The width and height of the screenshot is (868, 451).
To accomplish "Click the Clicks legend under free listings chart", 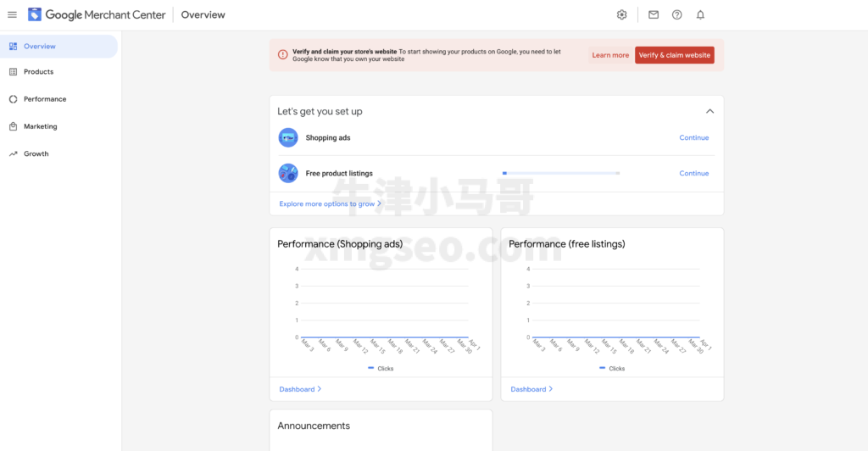I will pos(612,369).
